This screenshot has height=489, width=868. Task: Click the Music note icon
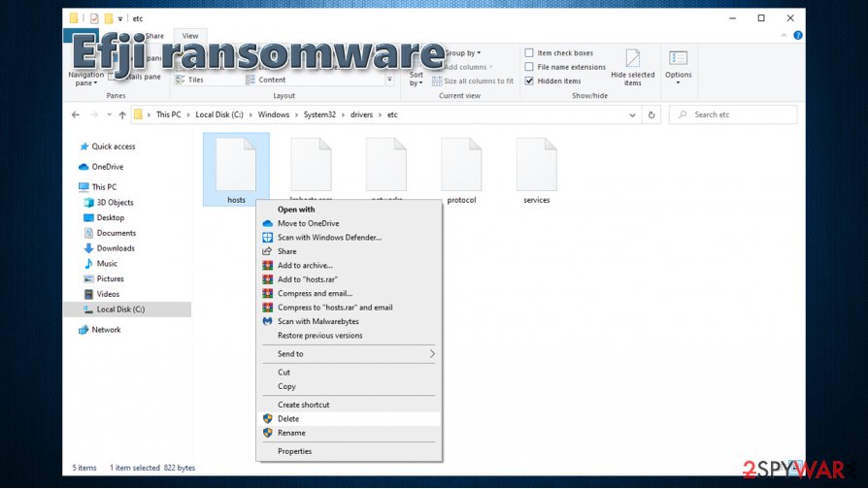click(88, 263)
